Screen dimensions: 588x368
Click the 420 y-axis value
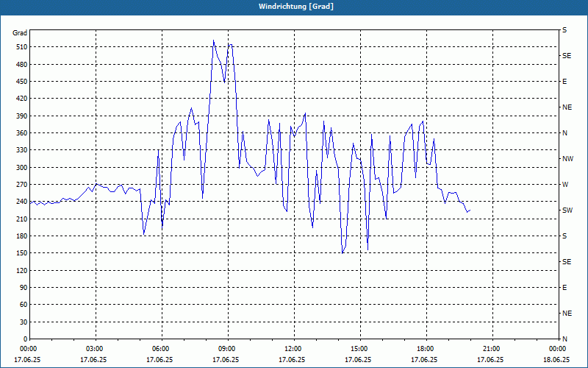[21, 99]
